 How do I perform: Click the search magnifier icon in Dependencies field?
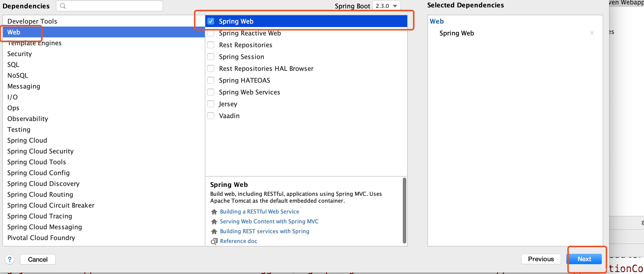[63, 6]
